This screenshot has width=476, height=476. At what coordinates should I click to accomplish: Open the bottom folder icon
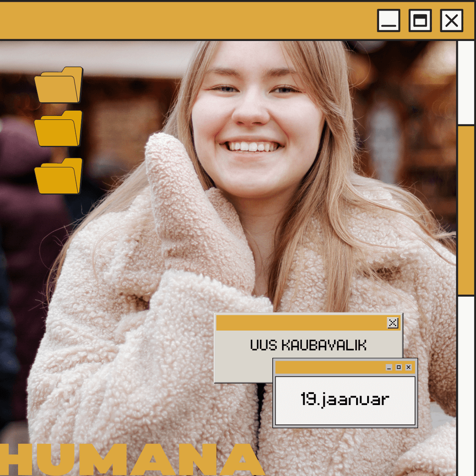click(x=59, y=176)
